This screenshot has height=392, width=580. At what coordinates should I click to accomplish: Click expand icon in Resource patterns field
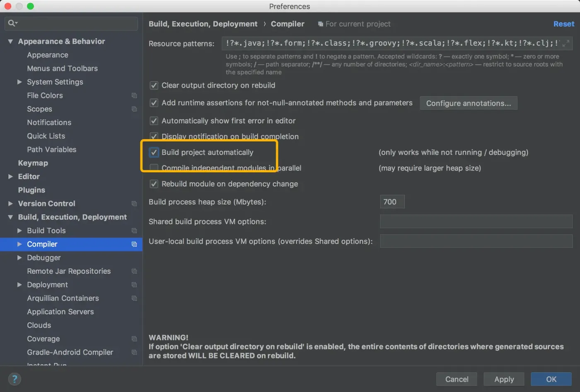coord(566,43)
